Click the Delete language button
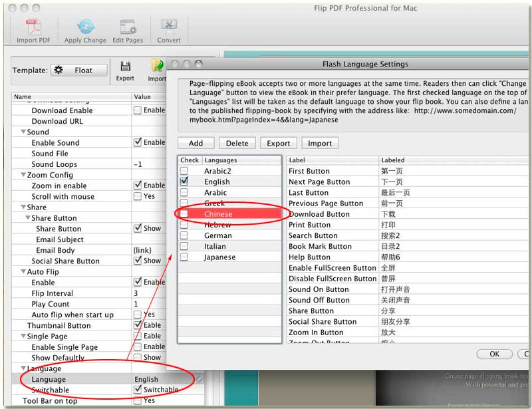Image resolution: width=532 pixels, height=409 pixels. click(x=237, y=143)
